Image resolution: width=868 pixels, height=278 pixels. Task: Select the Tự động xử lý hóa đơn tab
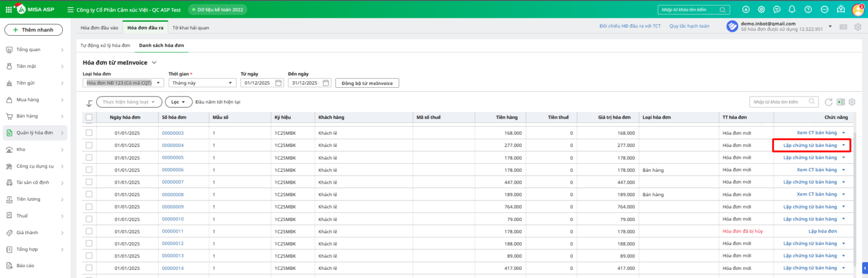[x=105, y=46]
